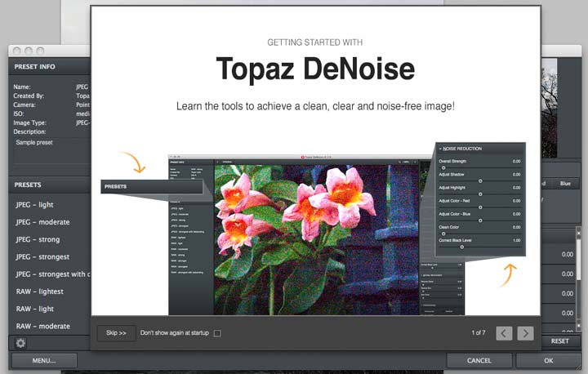Click the flower tutorial preview image
This screenshot has height=374, width=588.
click(316, 239)
